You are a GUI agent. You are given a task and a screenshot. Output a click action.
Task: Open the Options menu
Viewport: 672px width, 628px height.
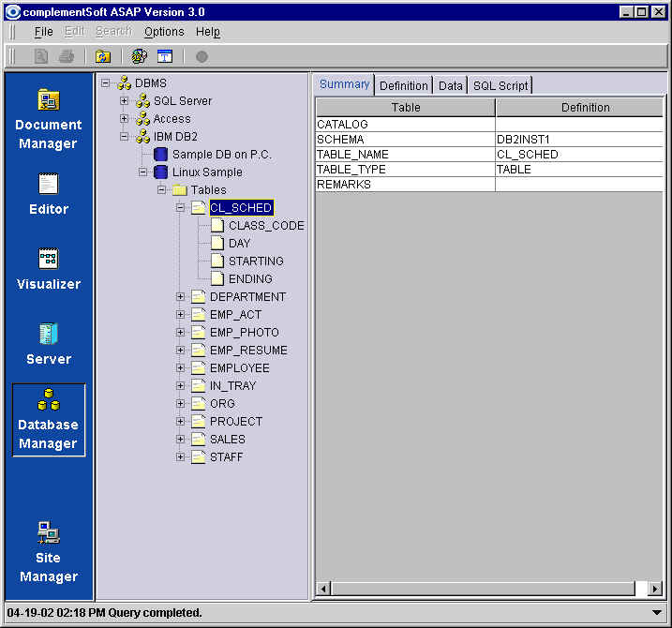pyautogui.click(x=164, y=32)
